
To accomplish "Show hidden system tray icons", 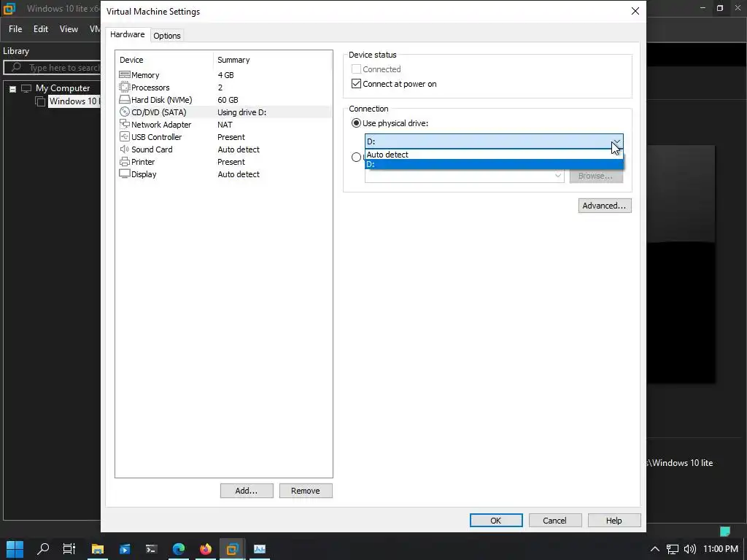I will click(655, 549).
